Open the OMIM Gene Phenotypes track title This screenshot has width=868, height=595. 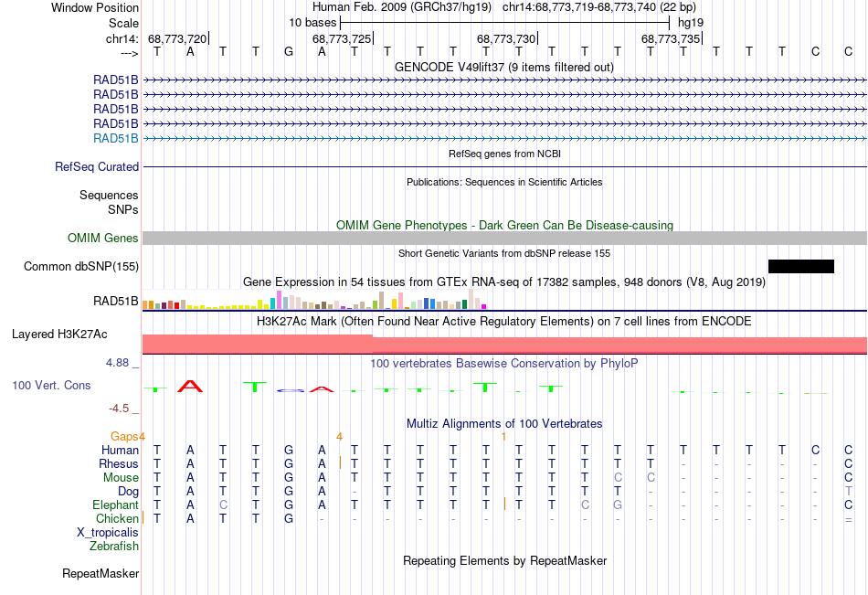pyautogui.click(x=504, y=225)
